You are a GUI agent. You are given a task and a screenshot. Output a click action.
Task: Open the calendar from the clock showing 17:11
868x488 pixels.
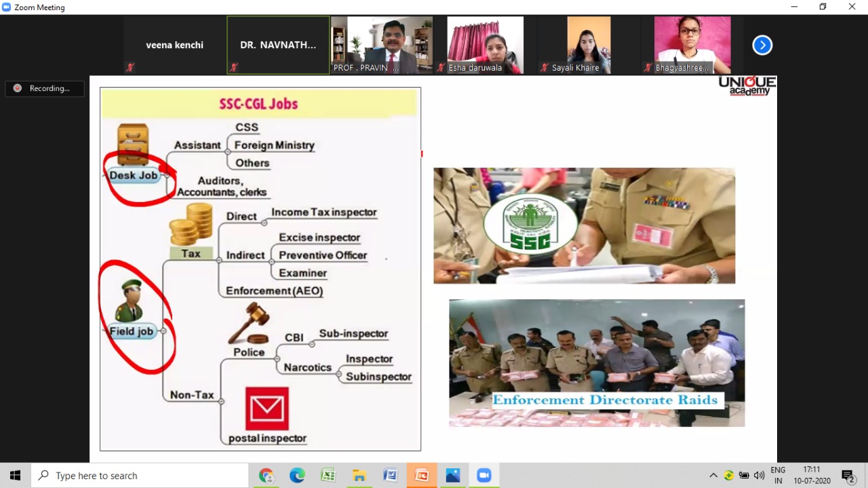tap(812, 475)
